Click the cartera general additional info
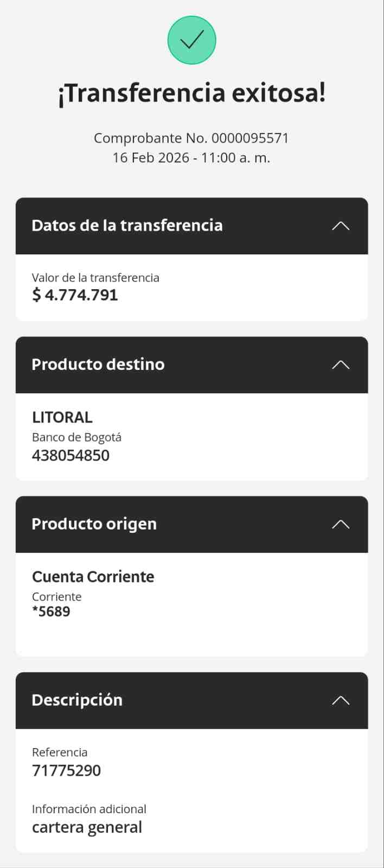The width and height of the screenshot is (384, 868). click(x=87, y=828)
